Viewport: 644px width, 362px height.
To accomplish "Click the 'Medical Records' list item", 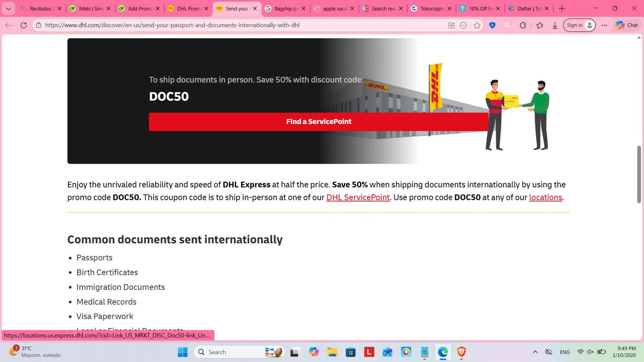I will pyautogui.click(x=106, y=302).
